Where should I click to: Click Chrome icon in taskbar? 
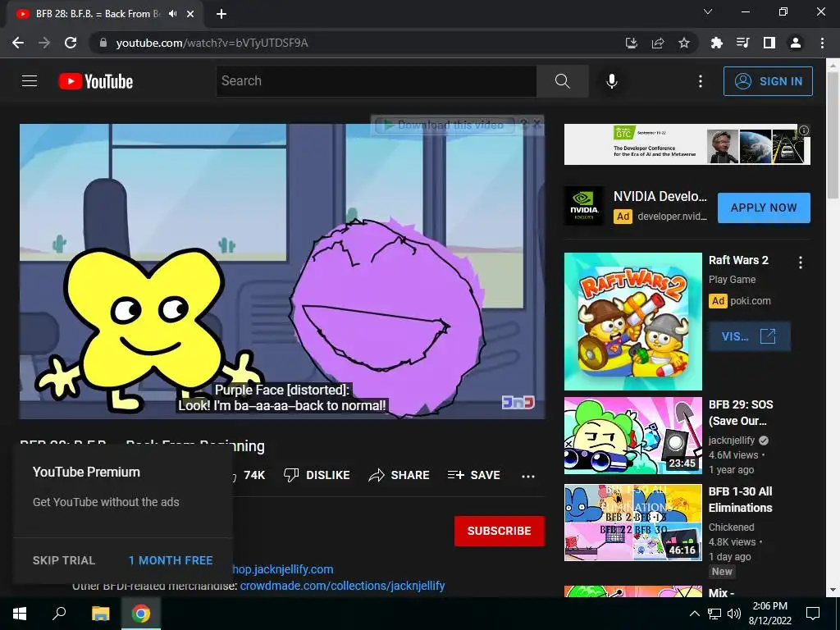click(141, 614)
